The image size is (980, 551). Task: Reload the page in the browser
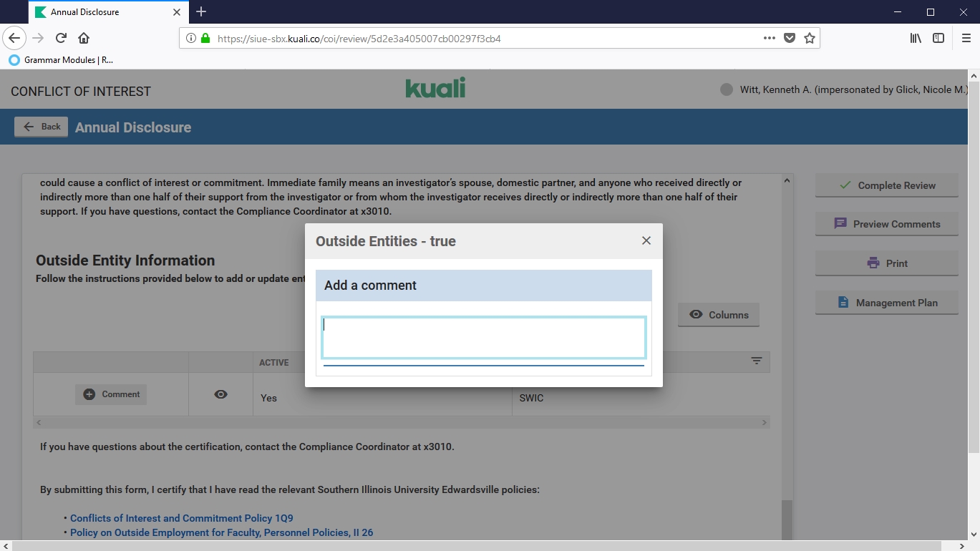pos(61,38)
